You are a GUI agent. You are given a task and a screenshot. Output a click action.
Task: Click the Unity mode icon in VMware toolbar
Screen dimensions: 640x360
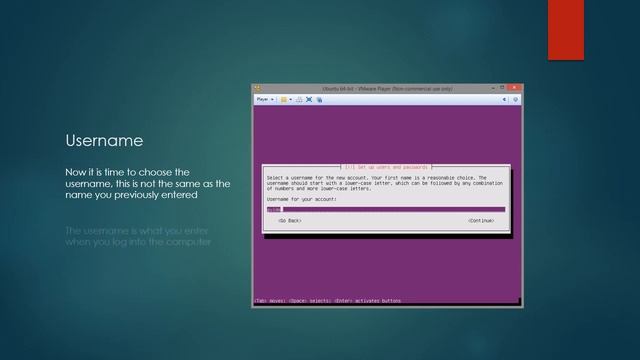pyautogui.click(x=319, y=99)
